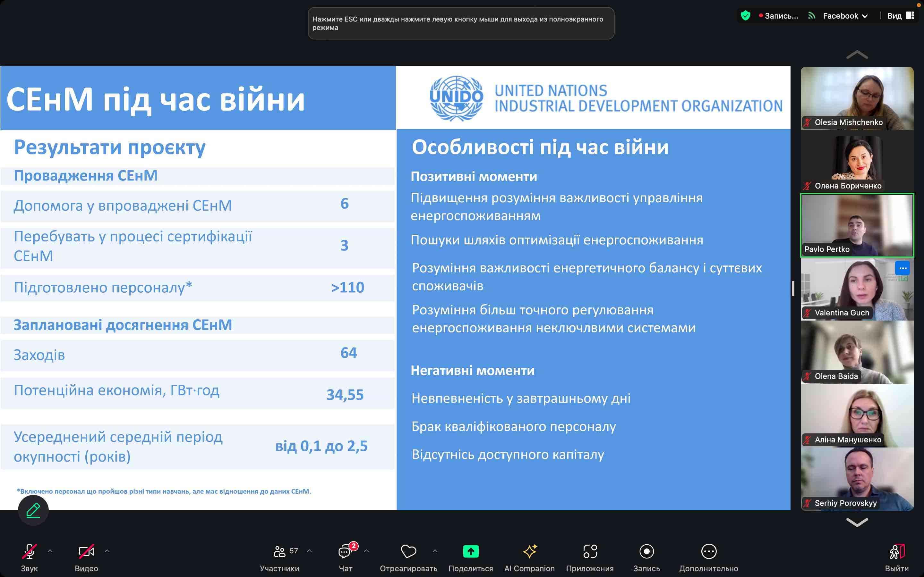This screenshot has height=577, width=924.
Task: Open options on Valentina Guch's video tile
Action: pos(902,268)
